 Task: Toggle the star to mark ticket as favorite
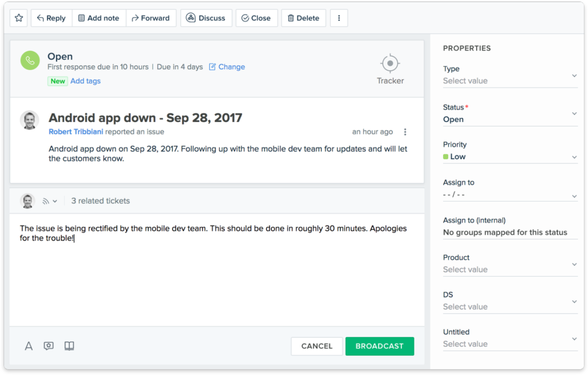(18, 18)
